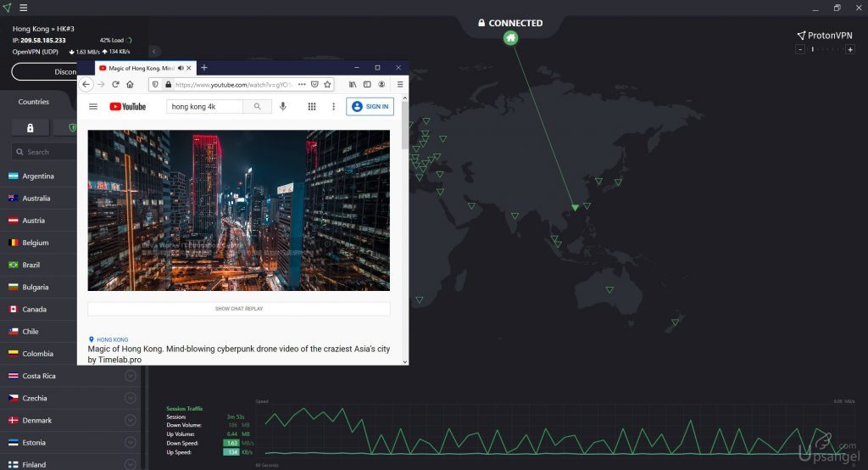Select Argentina in the country list
This screenshot has height=470, width=868.
(x=39, y=176)
